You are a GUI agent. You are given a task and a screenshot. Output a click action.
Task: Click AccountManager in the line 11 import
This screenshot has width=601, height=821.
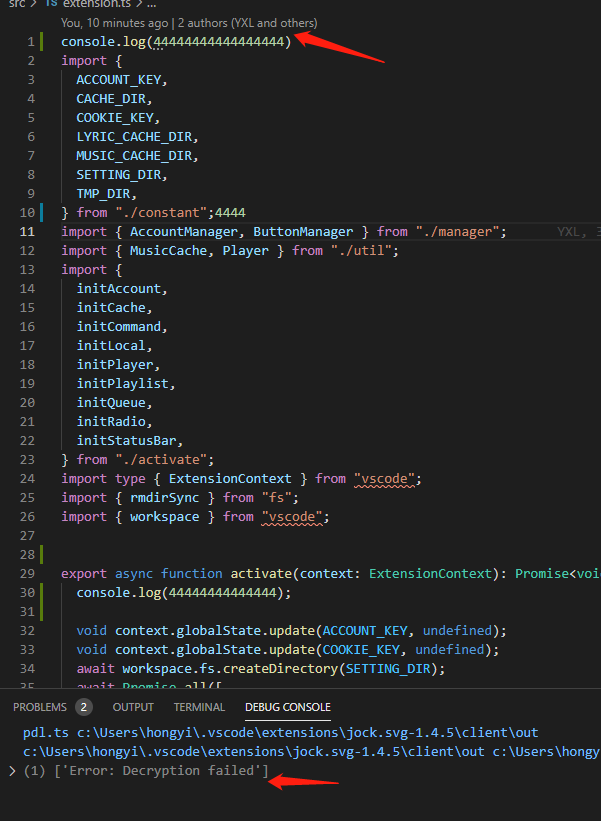[x=184, y=231]
